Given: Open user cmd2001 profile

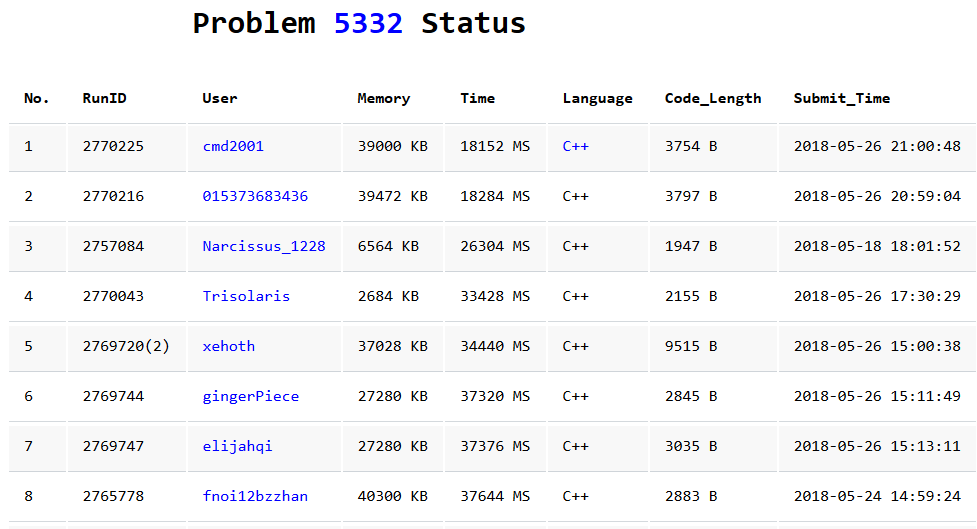Looking at the screenshot, I should point(233,146).
